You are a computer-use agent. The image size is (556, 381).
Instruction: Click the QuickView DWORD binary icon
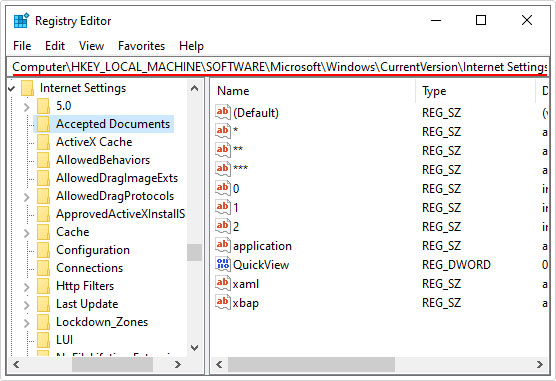point(223,264)
